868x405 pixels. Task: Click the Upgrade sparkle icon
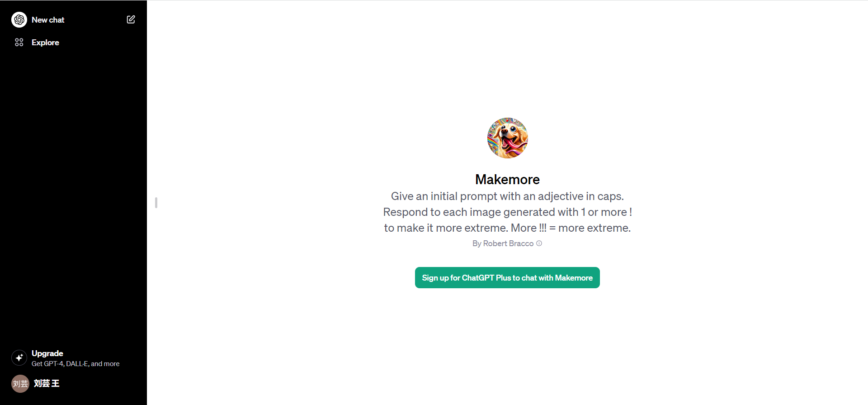coord(19,358)
